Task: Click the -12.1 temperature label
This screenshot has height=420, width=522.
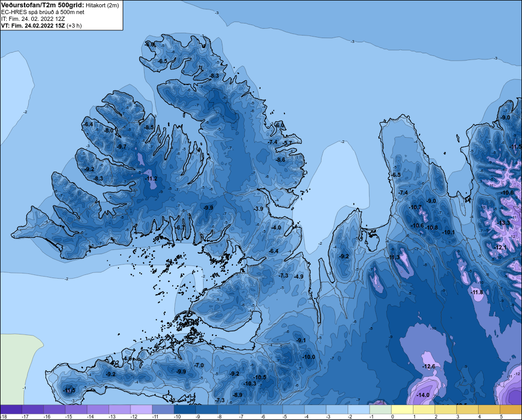Action: coord(500,248)
